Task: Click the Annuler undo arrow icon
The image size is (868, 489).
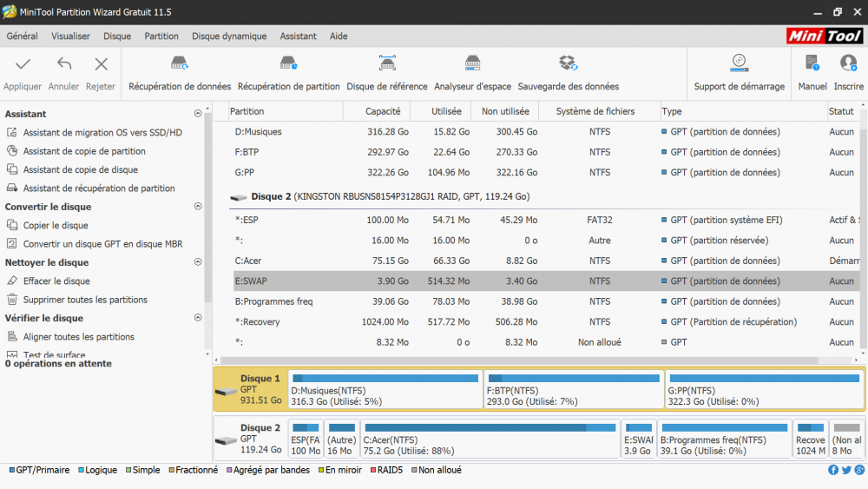Action: 63,64
